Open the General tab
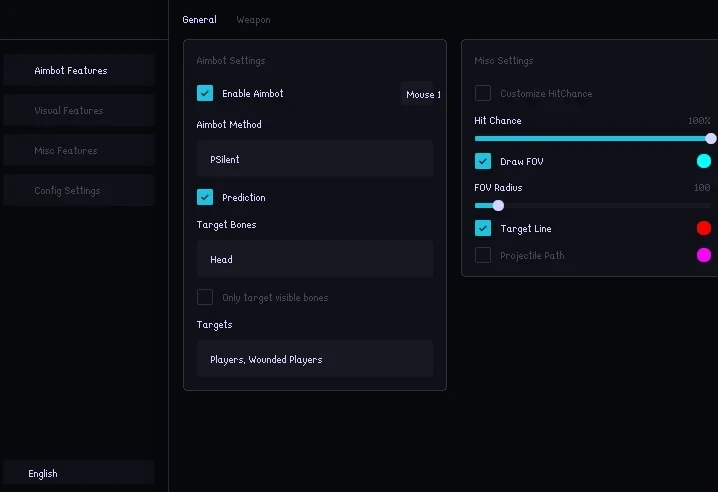This screenshot has height=492, width=718. (x=199, y=20)
